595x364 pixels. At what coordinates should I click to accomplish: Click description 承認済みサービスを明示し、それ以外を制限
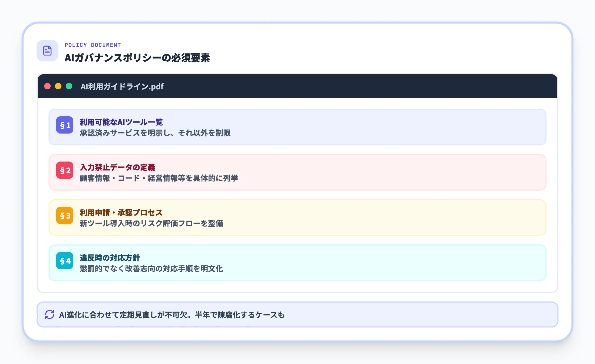pos(155,133)
